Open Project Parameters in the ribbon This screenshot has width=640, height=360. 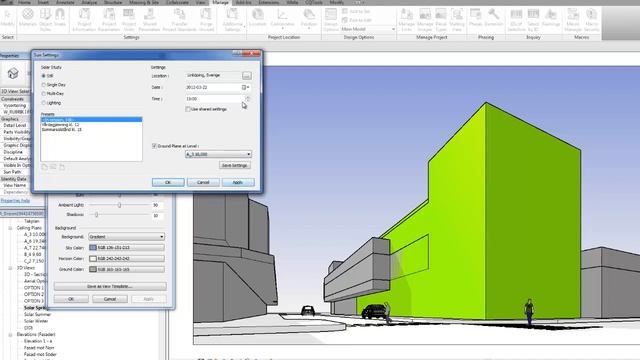click(x=109, y=19)
